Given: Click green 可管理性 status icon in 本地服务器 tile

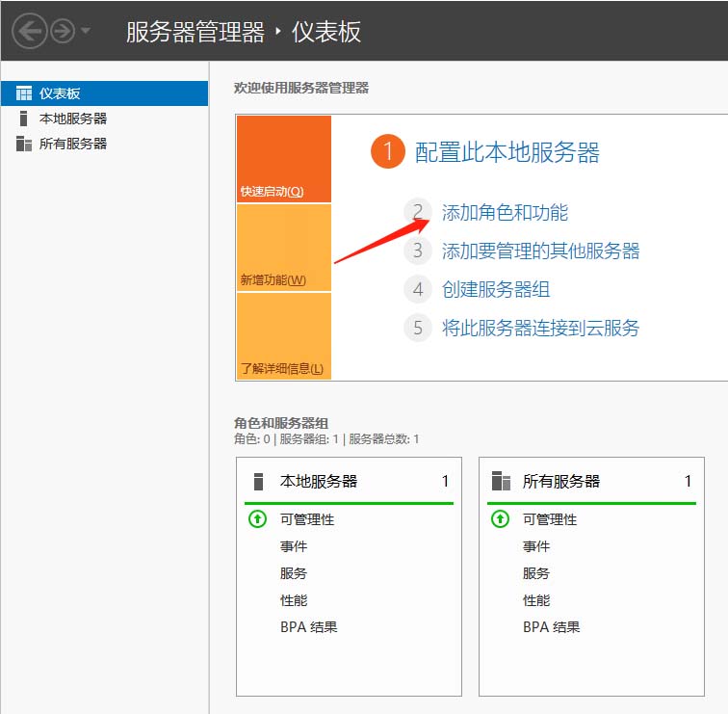Looking at the screenshot, I should click(258, 519).
